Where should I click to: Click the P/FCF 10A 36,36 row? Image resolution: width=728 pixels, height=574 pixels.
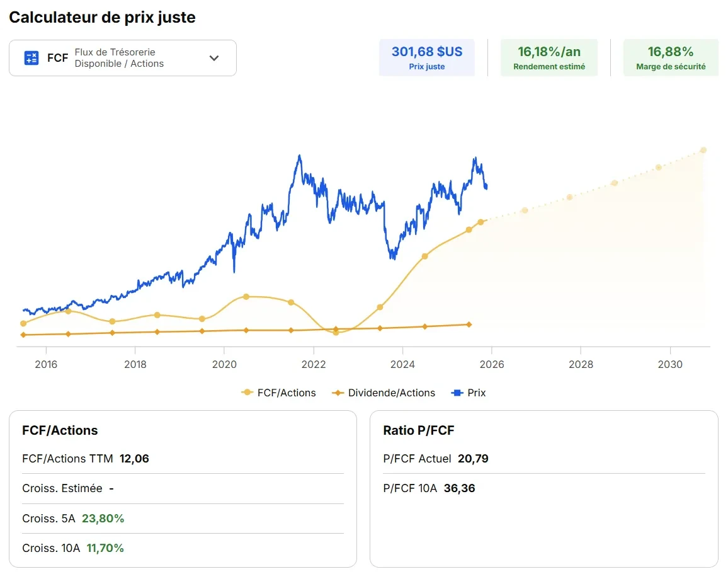(429, 488)
